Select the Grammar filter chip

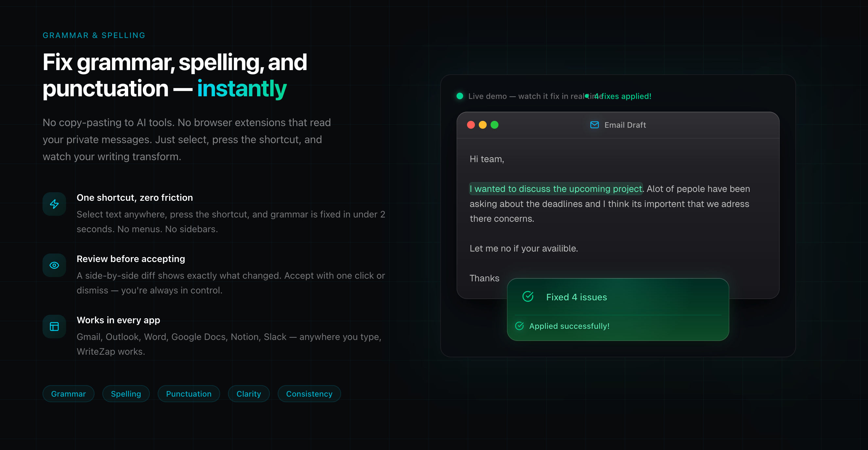coord(68,394)
